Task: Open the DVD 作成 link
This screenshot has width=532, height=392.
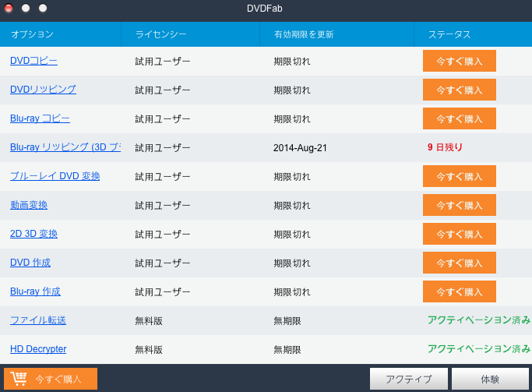Action: coord(30,263)
